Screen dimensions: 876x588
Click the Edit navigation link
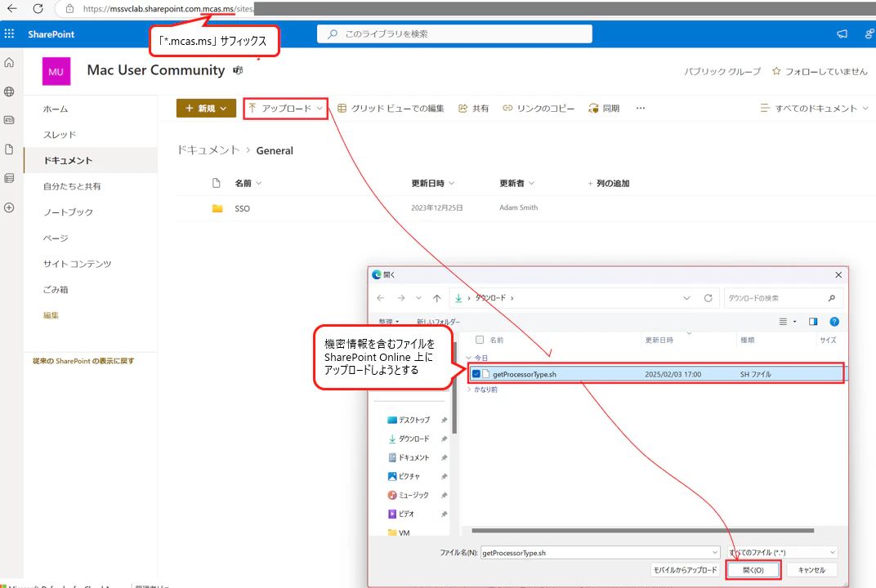[x=51, y=315]
